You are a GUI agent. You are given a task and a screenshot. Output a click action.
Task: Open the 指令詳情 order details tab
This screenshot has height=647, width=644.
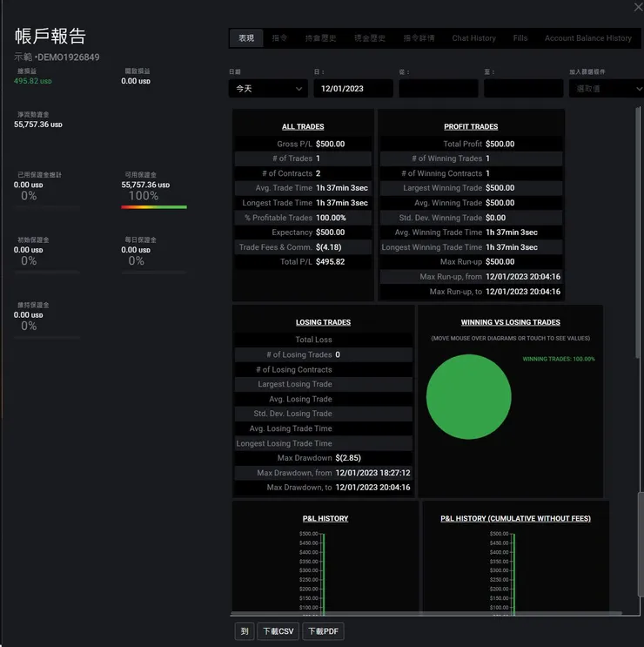point(419,38)
